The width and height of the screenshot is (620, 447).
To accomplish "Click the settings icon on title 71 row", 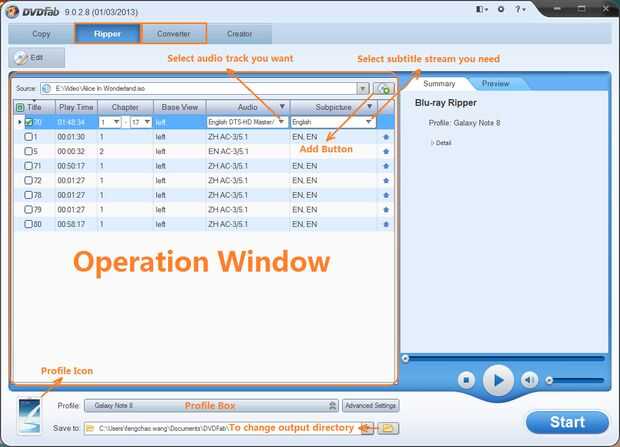I will [386, 166].
